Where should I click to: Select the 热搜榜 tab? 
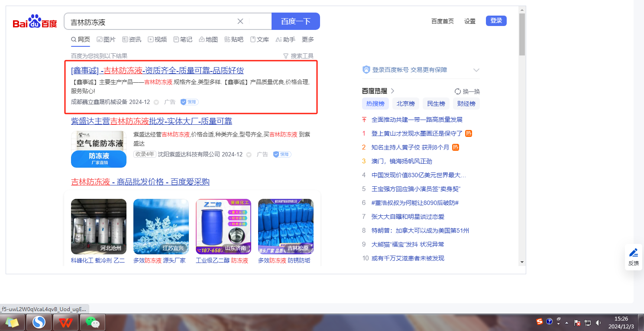pyautogui.click(x=375, y=104)
